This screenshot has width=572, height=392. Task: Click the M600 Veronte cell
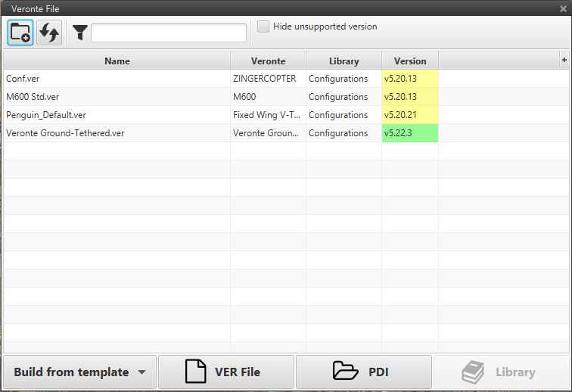tap(268, 97)
